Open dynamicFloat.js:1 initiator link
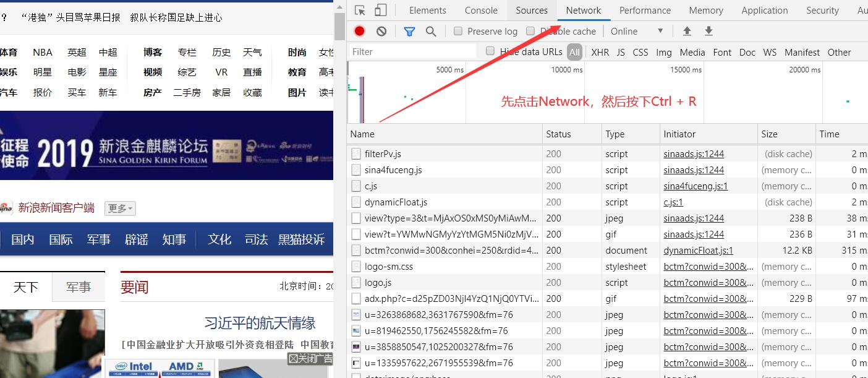868x378 pixels. (698, 250)
